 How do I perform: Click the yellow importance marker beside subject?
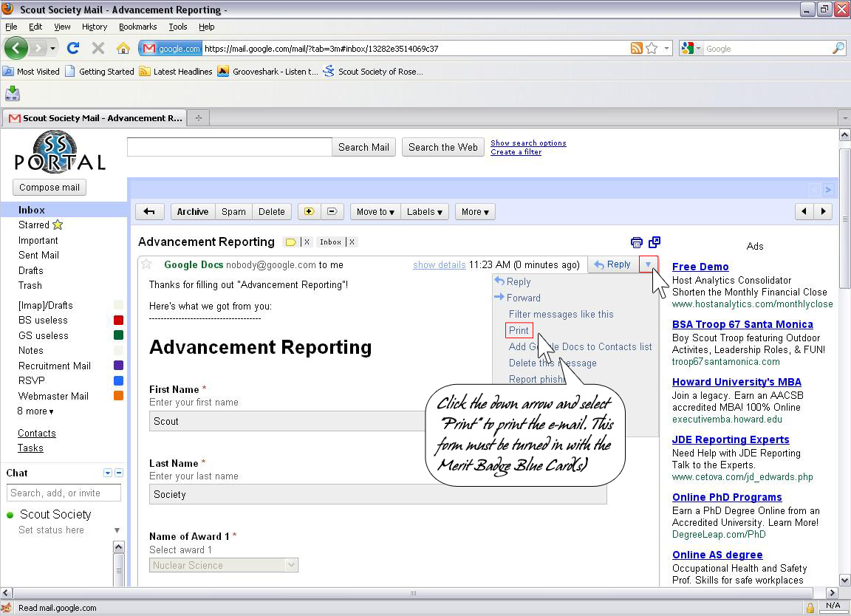coord(290,242)
